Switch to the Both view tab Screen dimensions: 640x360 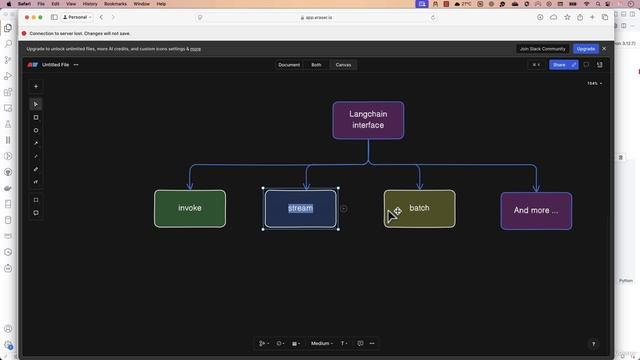(x=316, y=65)
